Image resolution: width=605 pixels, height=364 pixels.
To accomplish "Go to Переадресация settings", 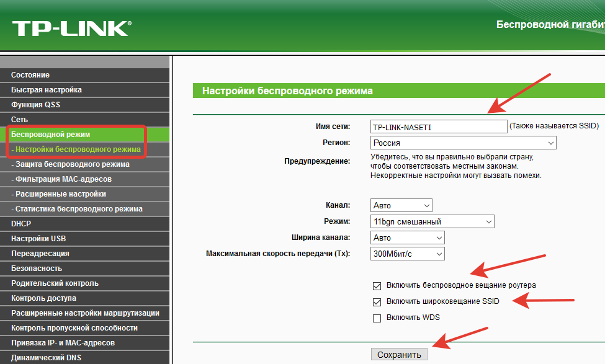I will (84, 254).
